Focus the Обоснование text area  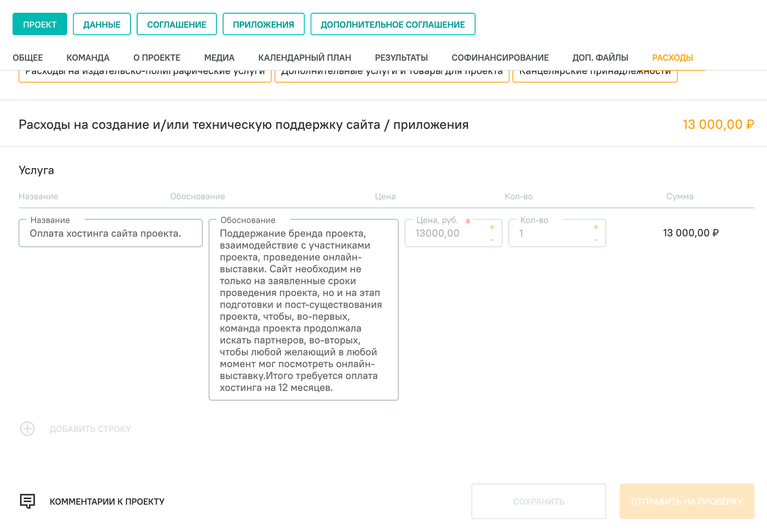pos(303,310)
